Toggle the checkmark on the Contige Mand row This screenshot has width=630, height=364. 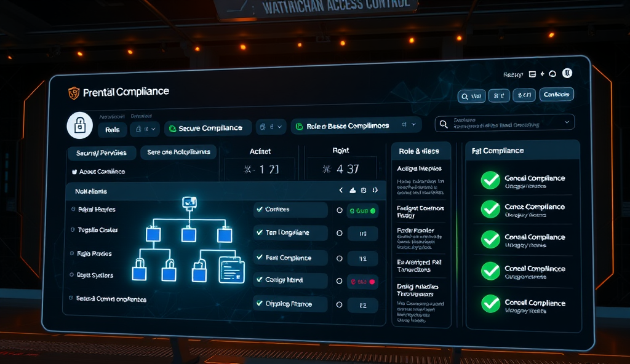click(x=260, y=280)
